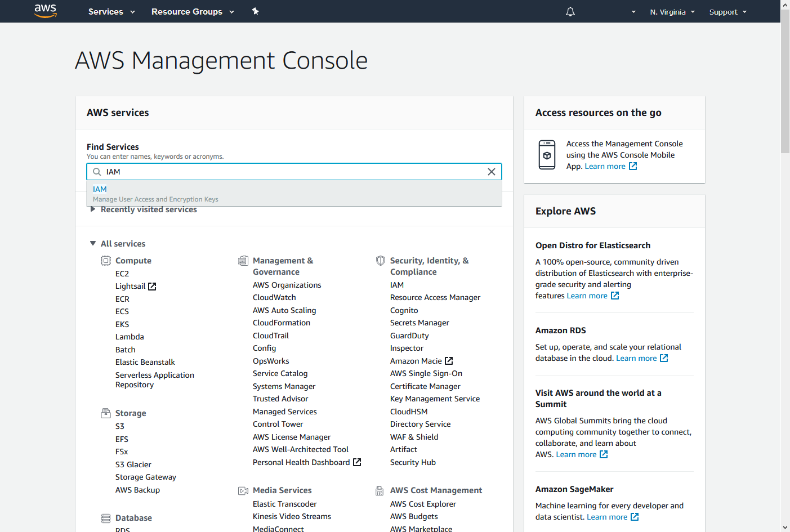Collapse the All services section
The height and width of the screenshot is (532, 790).
point(117,244)
